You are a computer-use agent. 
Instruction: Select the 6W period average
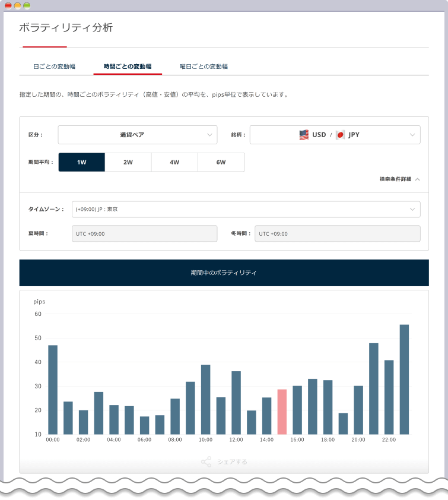point(221,162)
